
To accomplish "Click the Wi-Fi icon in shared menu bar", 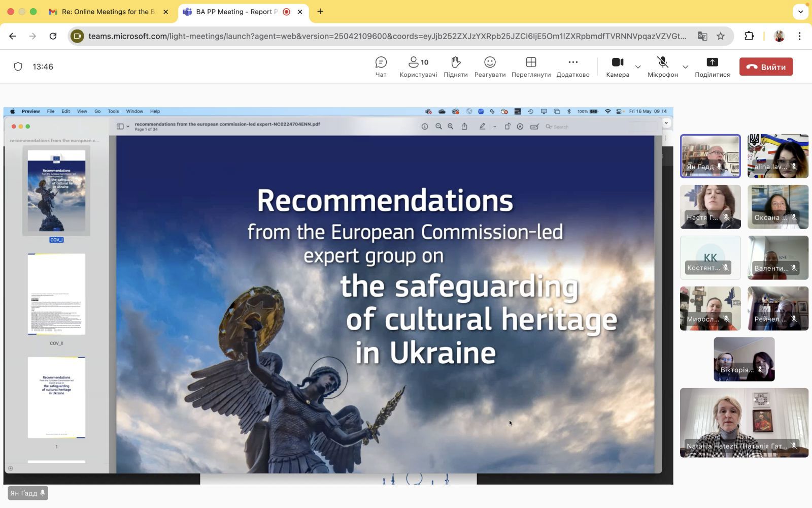I will point(607,111).
